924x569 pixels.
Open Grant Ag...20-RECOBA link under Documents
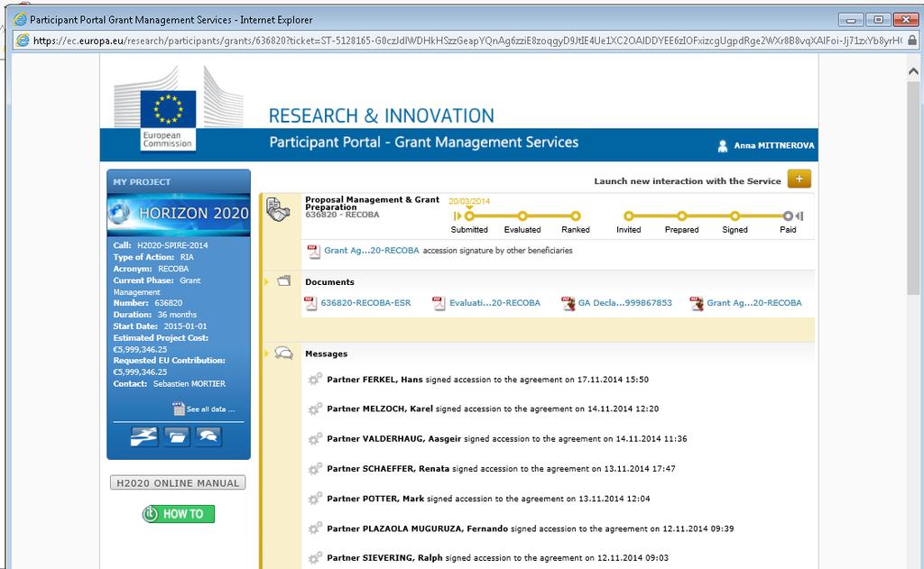coord(754,303)
